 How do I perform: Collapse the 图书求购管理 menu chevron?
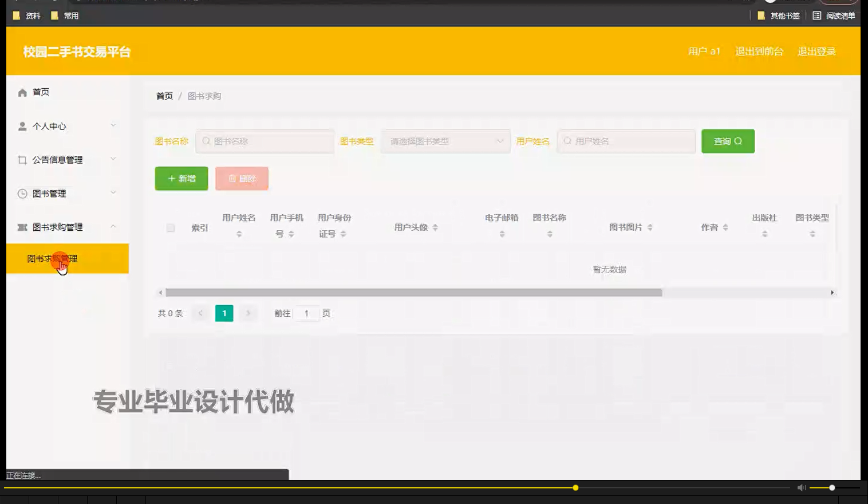coord(113,227)
